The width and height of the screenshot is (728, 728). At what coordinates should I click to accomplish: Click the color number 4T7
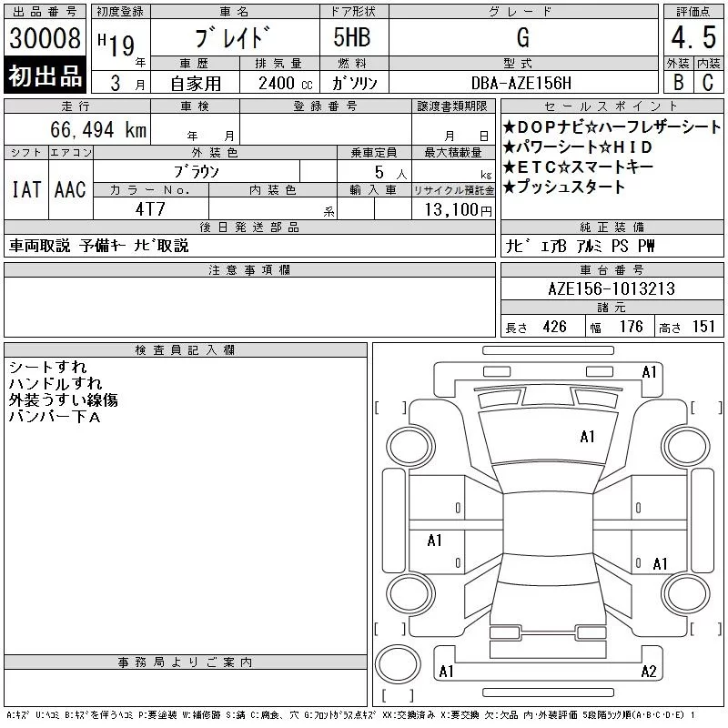[150, 209]
